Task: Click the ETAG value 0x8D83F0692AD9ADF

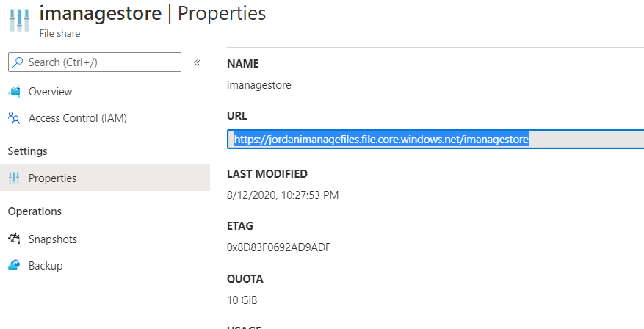Action: click(278, 247)
